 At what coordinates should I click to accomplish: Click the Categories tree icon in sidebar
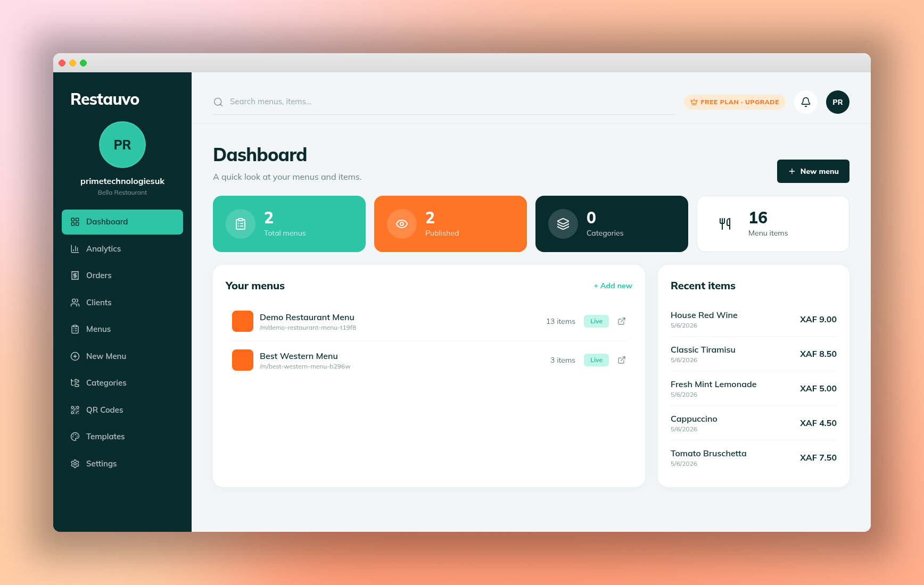(75, 383)
